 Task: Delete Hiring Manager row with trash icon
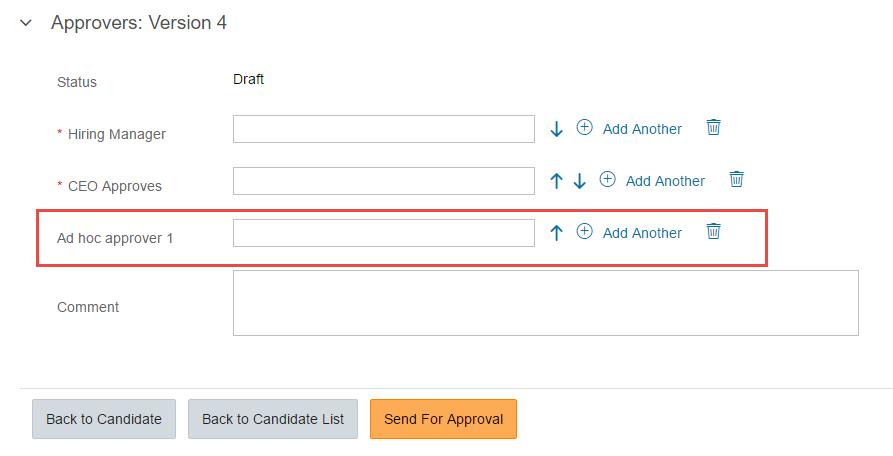pos(714,127)
